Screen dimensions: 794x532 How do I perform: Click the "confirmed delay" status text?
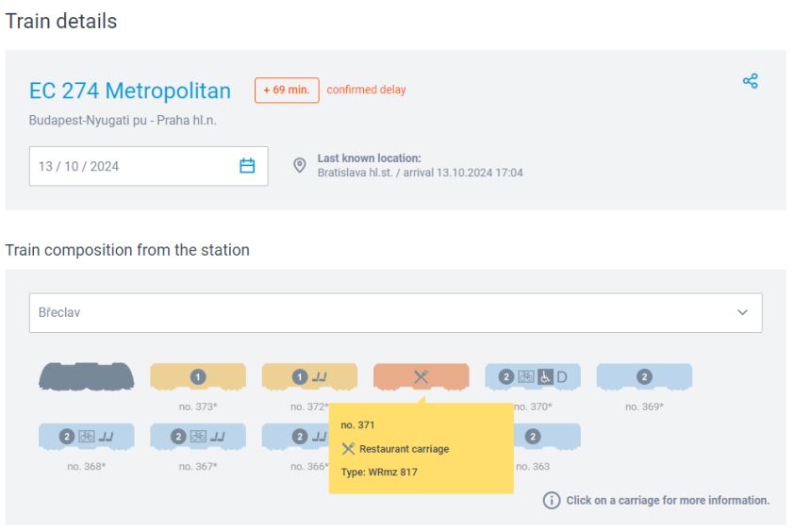(x=367, y=91)
